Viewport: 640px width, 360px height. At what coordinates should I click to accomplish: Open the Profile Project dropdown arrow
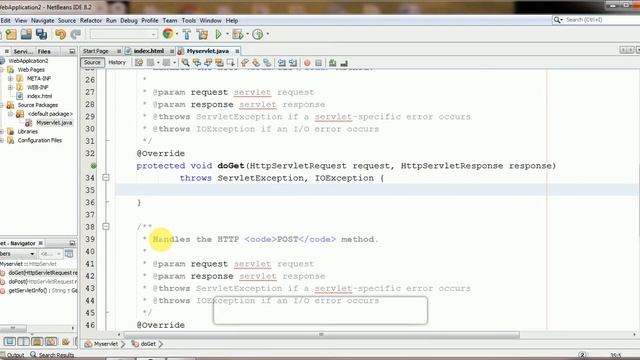tap(268, 34)
